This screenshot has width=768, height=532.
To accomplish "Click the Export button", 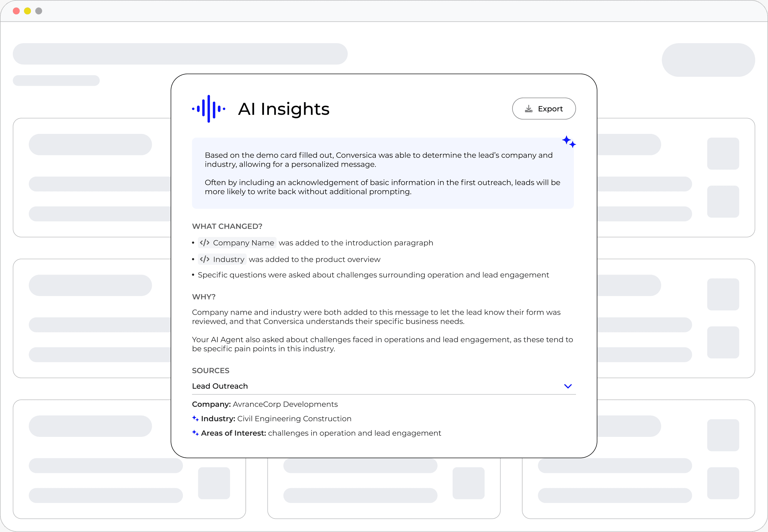I will pos(544,109).
